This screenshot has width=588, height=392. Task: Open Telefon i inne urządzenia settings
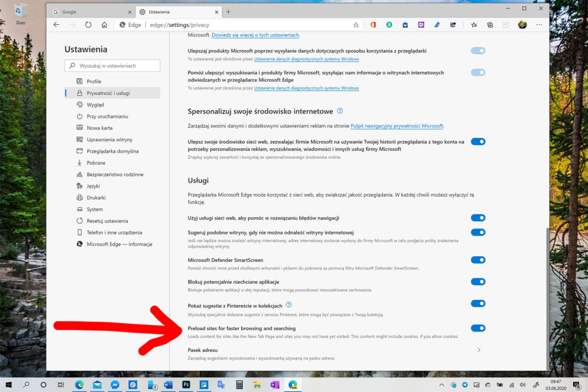(x=112, y=233)
